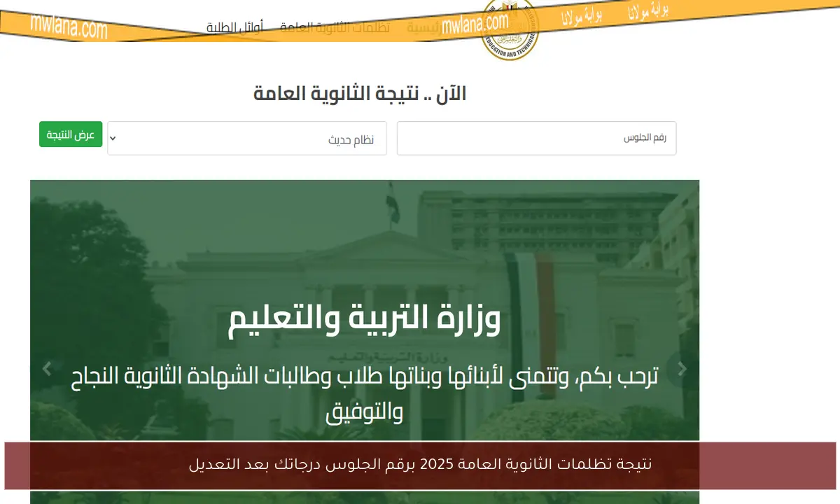Image resolution: width=840 pixels, height=504 pixels.
Task: Show the next carousel slide with right chevron
Action: 682,368
